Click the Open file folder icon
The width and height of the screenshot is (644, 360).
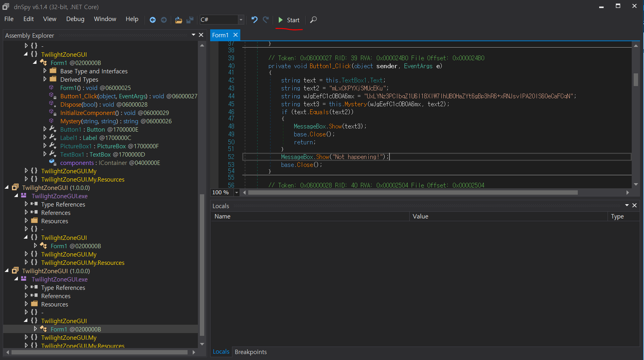tap(179, 20)
